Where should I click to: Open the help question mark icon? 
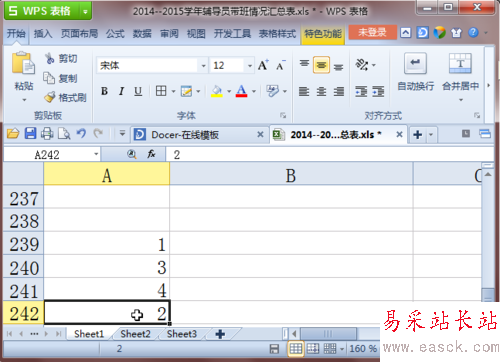coord(473,33)
